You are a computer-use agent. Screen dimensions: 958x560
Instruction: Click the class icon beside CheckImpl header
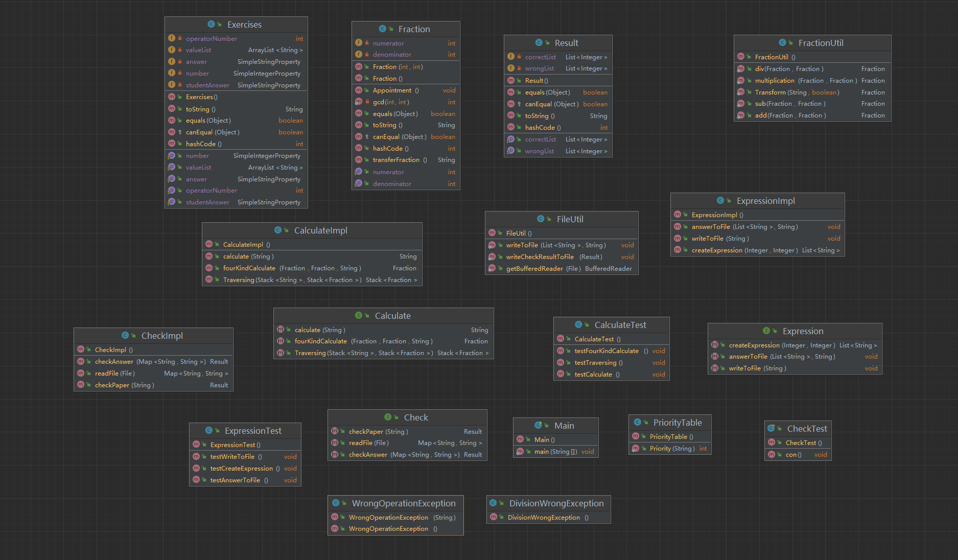coord(125,336)
